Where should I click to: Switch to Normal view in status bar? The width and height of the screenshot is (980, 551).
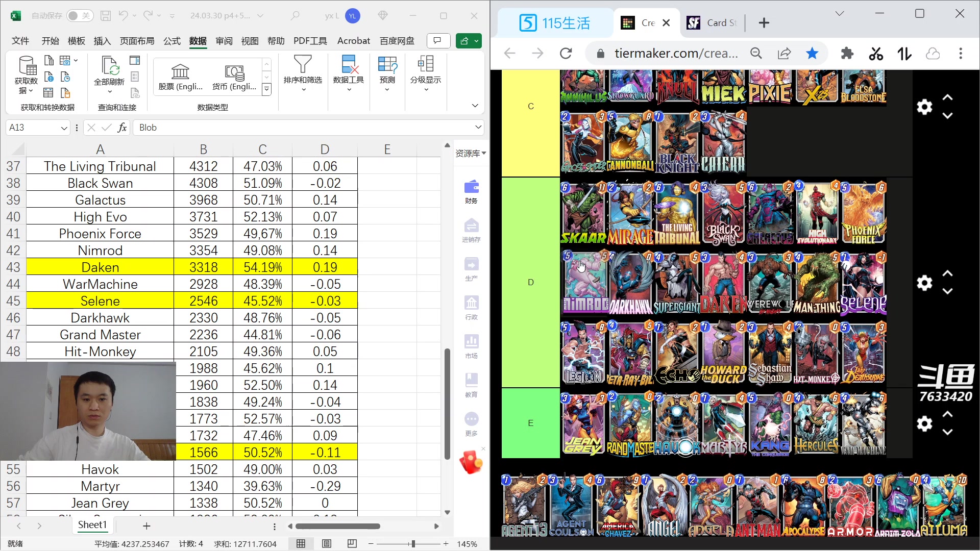pyautogui.click(x=301, y=544)
